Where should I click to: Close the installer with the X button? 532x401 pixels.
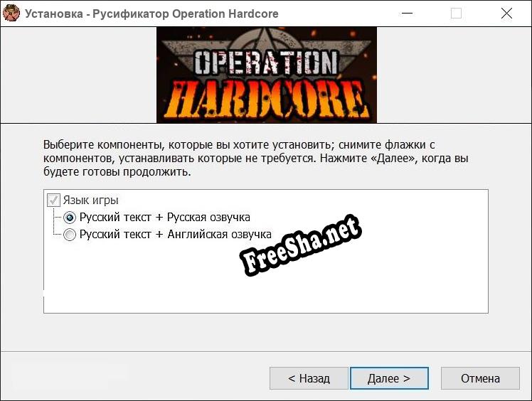(x=506, y=14)
